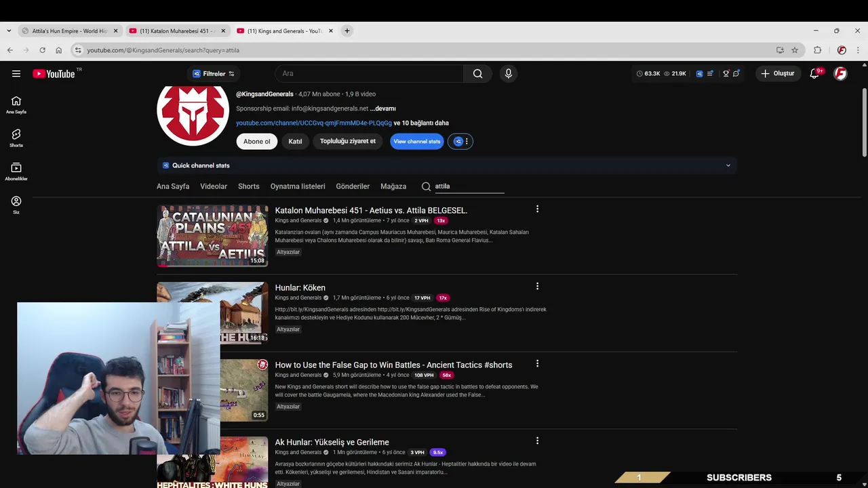
Task: Open the youtube.com/channel link
Action: (314, 123)
